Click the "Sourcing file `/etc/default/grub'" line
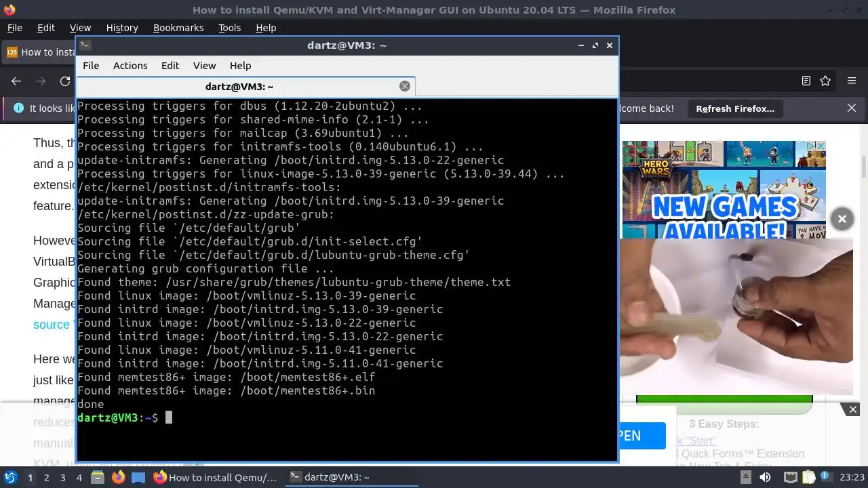The height and width of the screenshot is (488, 868). click(189, 228)
